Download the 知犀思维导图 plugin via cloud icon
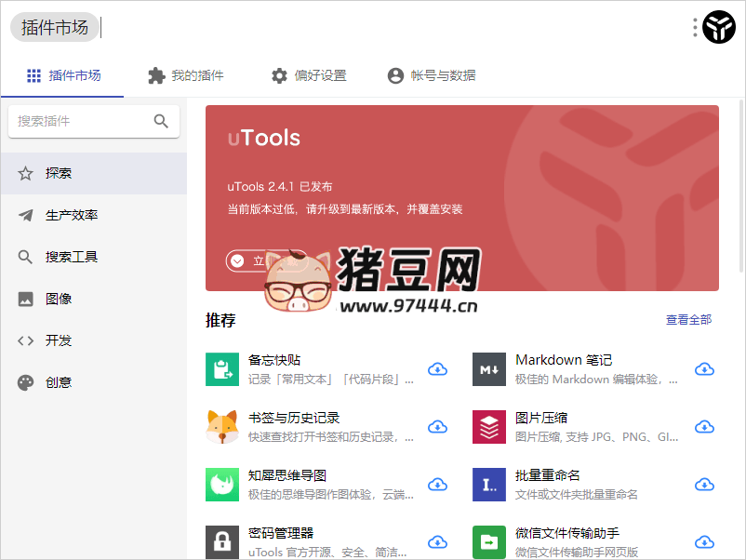Screen dimensions: 746x560 click(x=437, y=484)
